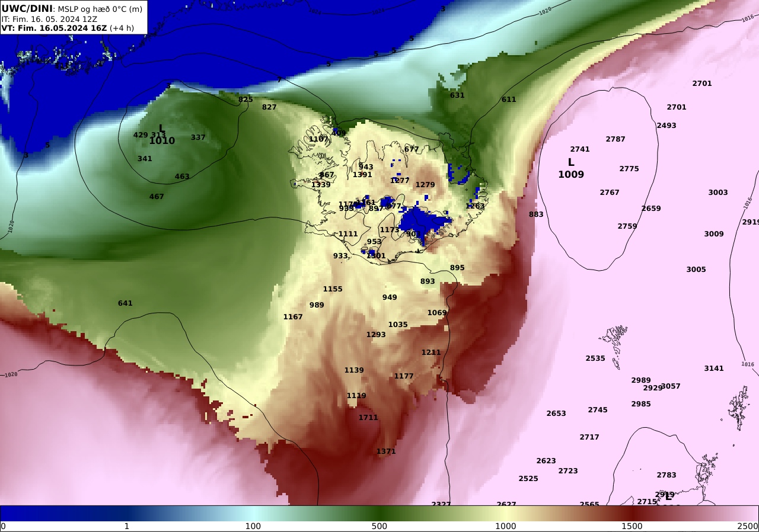Click the freezing level value 825
This screenshot has height=532, width=759.
click(x=245, y=100)
